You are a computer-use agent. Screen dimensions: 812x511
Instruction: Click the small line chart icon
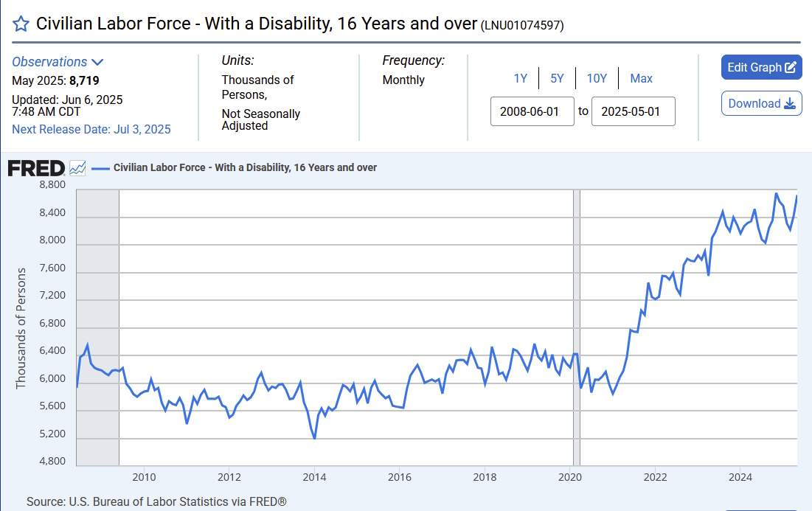(x=77, y=168)
